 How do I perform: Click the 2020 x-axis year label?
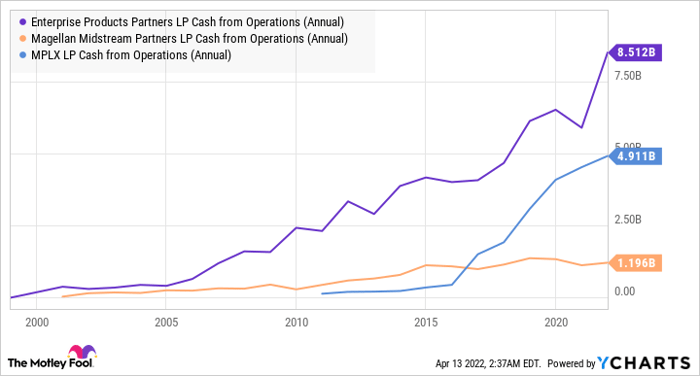pyautogui.click(x=556, y=322)
